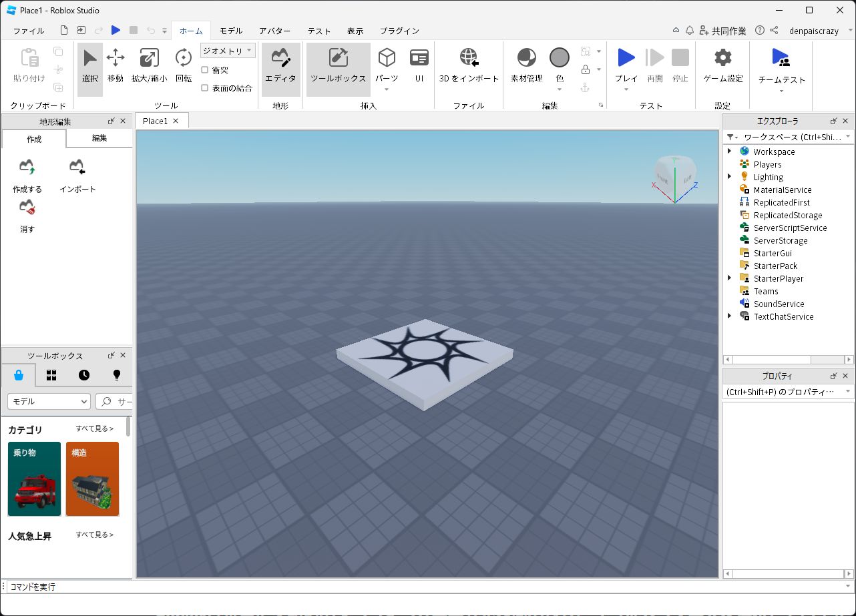Image resolution: width=856 pixels, height=616 pixels.
Task: Switch to the モデル ribbon tab
Action: tap(230, 31)
